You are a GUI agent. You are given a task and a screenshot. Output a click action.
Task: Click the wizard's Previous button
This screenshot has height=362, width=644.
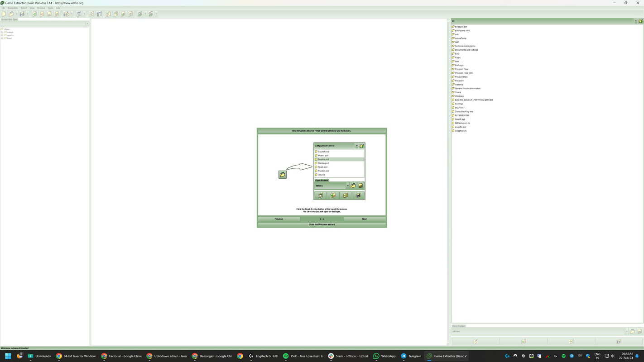(x=279, y=219)
